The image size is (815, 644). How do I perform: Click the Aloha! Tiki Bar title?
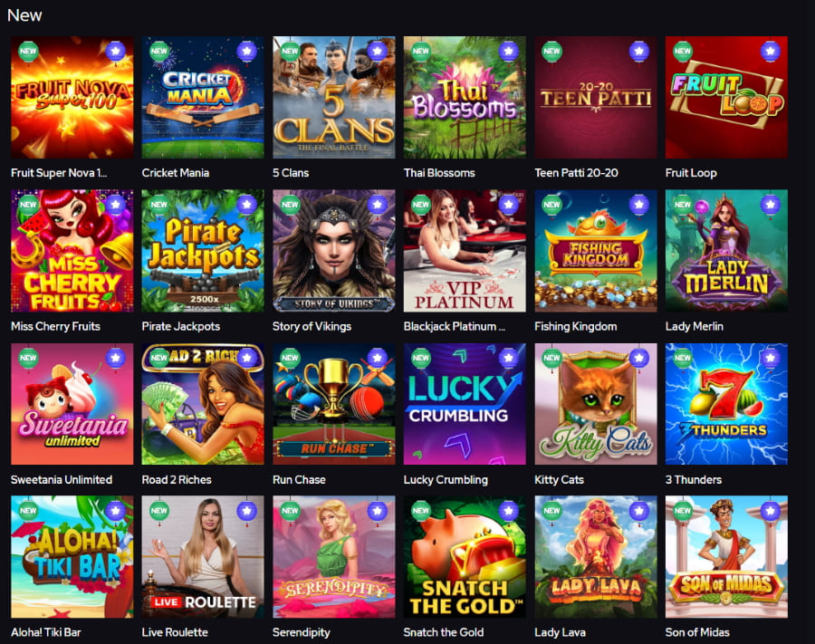coord(46,632)
